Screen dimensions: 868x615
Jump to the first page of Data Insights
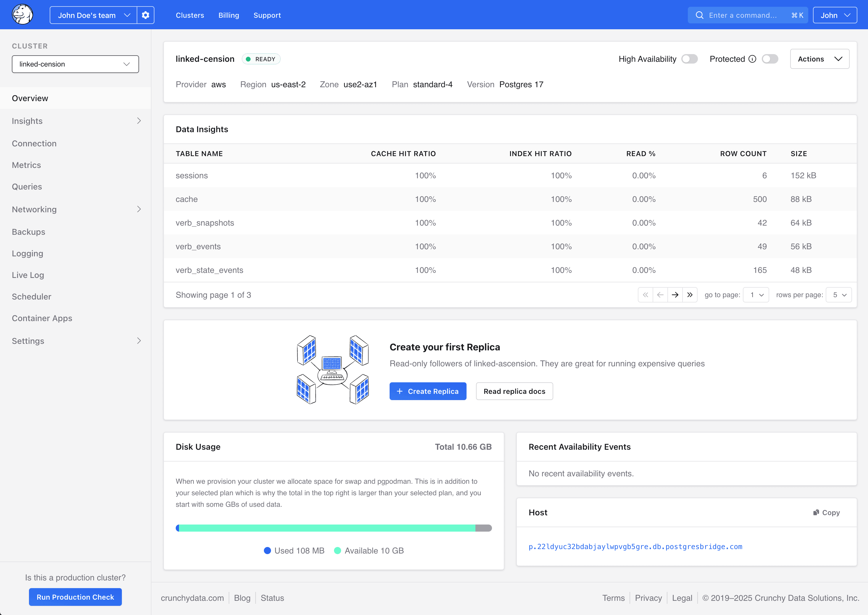(645, 294)
